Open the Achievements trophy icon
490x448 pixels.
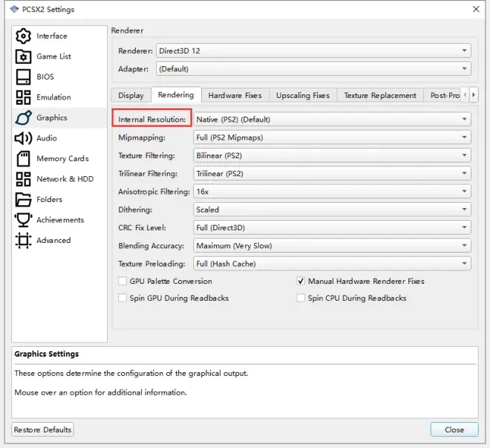24,220
